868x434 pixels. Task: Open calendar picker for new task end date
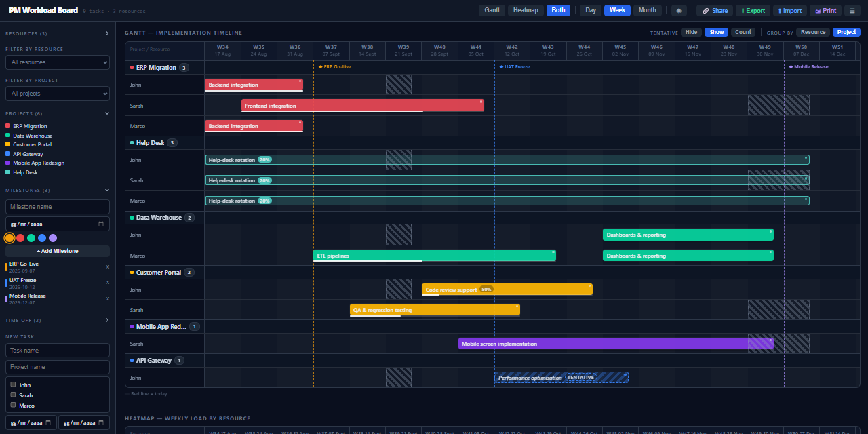click(101, 423)
